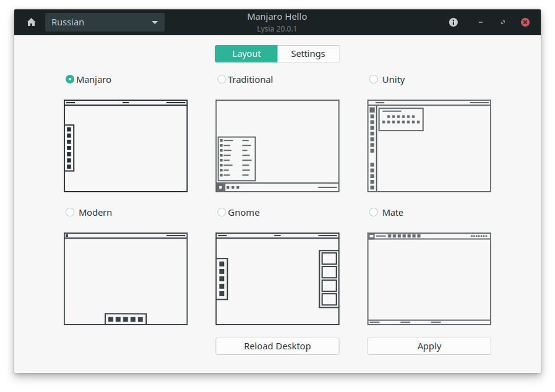Click the Manjaro layout preview image
This screenshot has height=392, width=555.
coord(126,146)
